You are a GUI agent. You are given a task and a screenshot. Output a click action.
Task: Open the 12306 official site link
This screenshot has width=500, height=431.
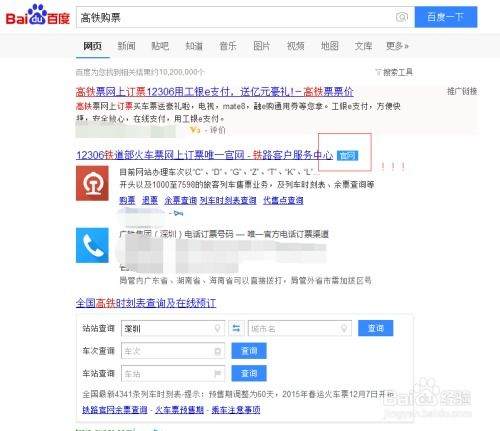204,155
